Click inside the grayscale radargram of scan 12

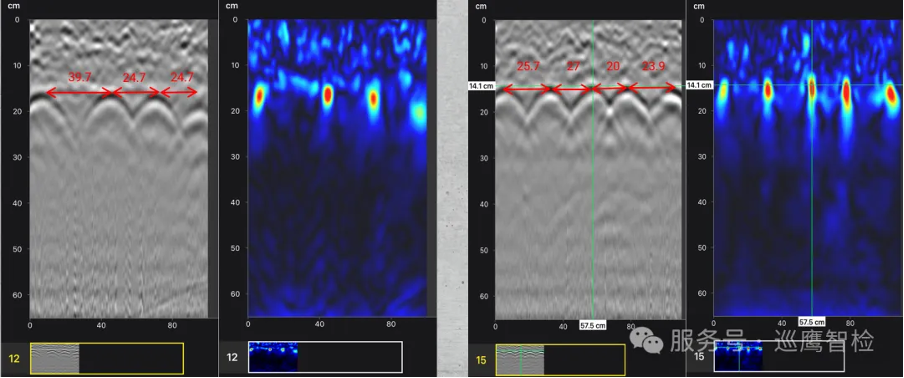tap(118, 168)
